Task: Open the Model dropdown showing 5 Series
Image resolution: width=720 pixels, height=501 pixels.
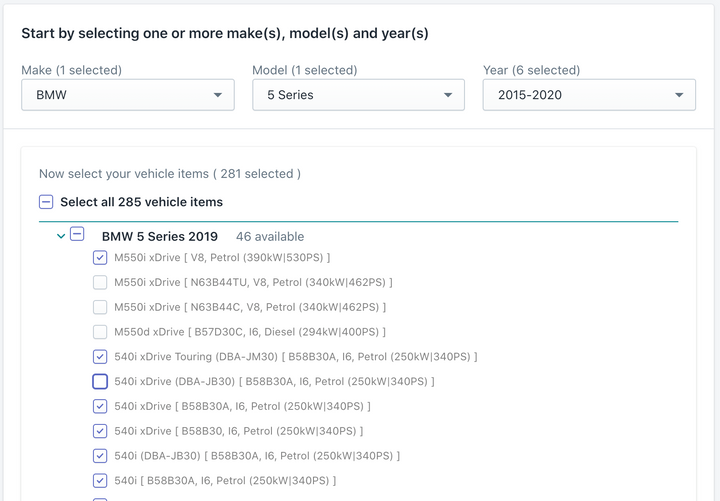Action: [358, 95]
